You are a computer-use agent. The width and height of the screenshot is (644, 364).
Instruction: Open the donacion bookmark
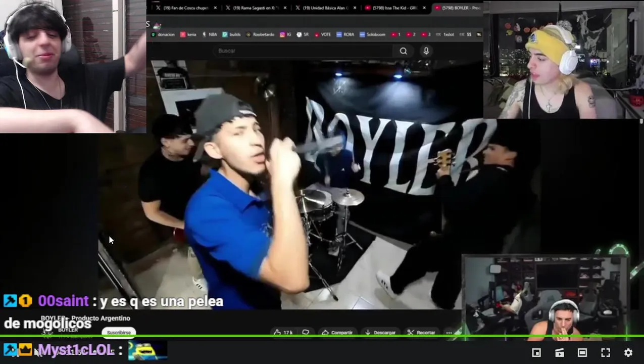163,34
